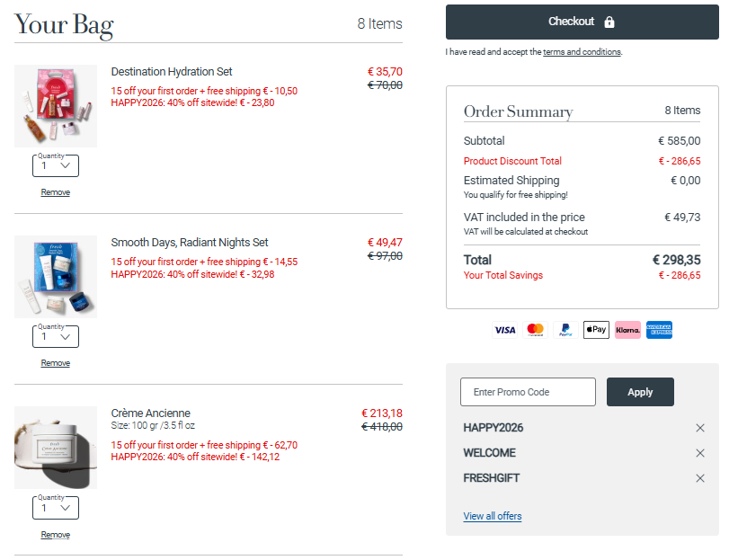
Task: Remove the HAPPY2026 promo code
Action: click(x=700, y=428)
